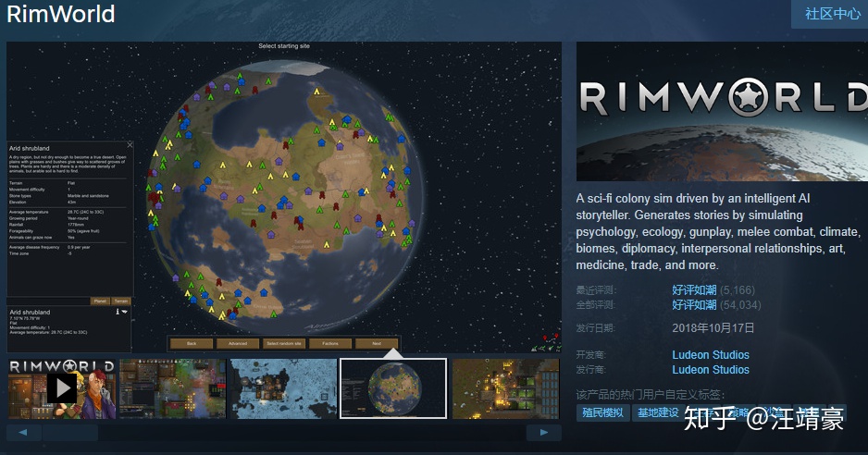The height and width of the screenshot is (455, 868).
Task: Click the Next button below the globe
Action: 377,343
